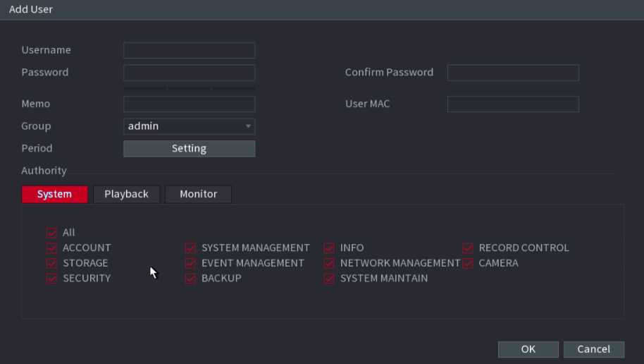
Task: Toggle the ACCOUNT permission checkbox
Action: (x=51, y=248)
